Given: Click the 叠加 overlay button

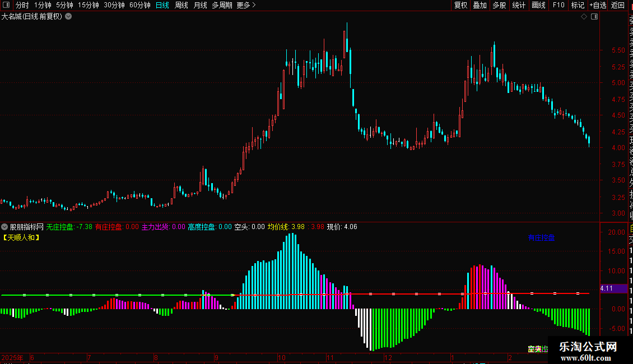Looking at the screenshot, I should tap(480, 5).
